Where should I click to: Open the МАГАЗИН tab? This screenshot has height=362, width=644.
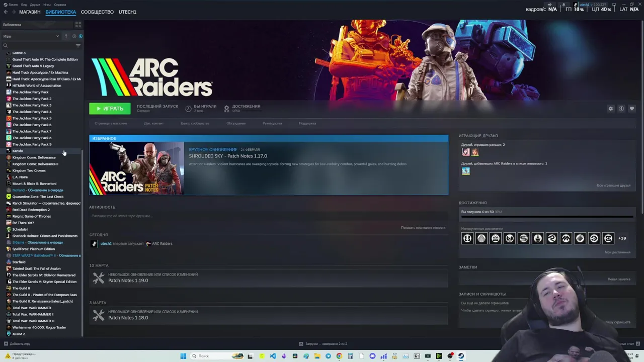[30, 12]
